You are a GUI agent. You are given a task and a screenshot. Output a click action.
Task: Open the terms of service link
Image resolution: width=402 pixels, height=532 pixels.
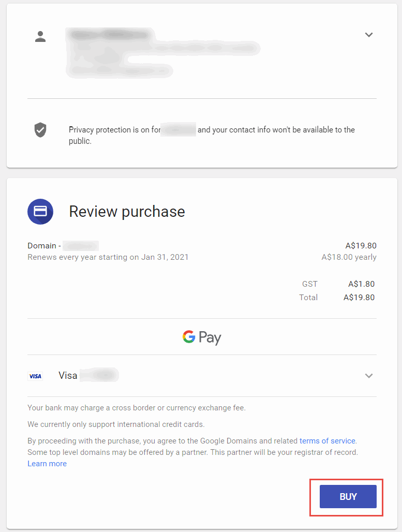[x=327, y=441]
